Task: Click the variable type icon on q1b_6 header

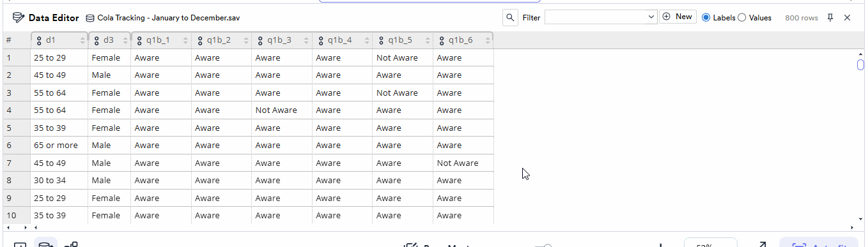Action: click(x=442, y=41)
